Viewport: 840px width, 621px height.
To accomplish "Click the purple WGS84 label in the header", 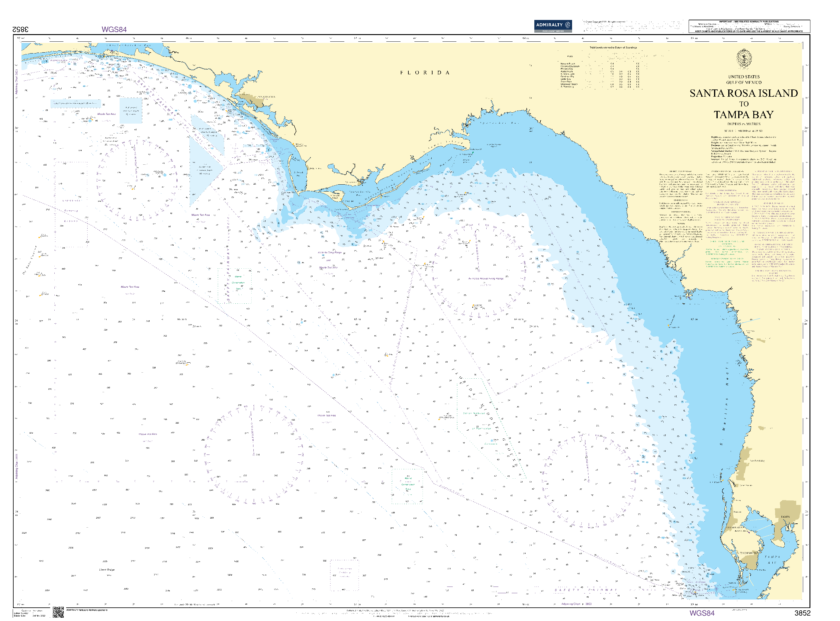I will (x=114, y=29).
